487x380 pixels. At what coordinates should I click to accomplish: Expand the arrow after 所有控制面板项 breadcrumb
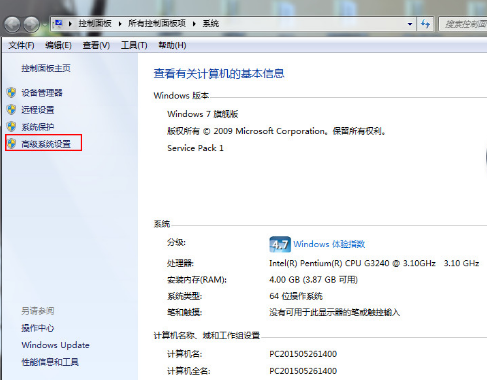(x=194, y=24)
